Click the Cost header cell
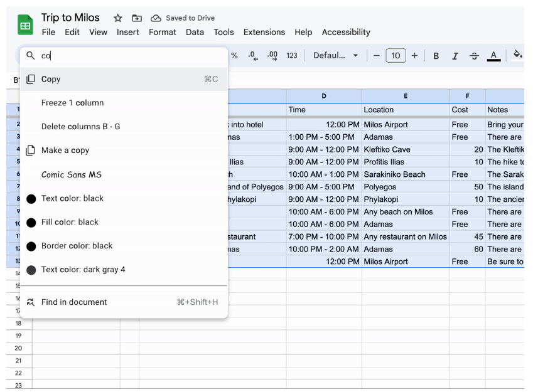 467,110
